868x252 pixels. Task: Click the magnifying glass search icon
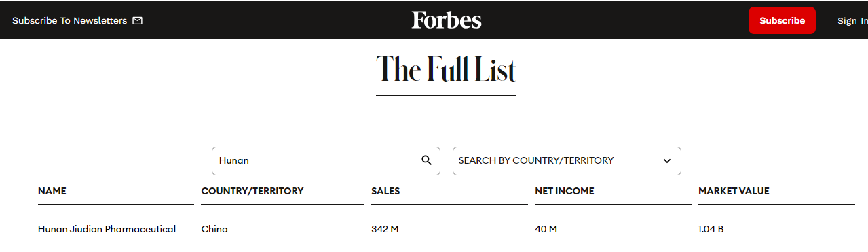[x=426, y=160]
